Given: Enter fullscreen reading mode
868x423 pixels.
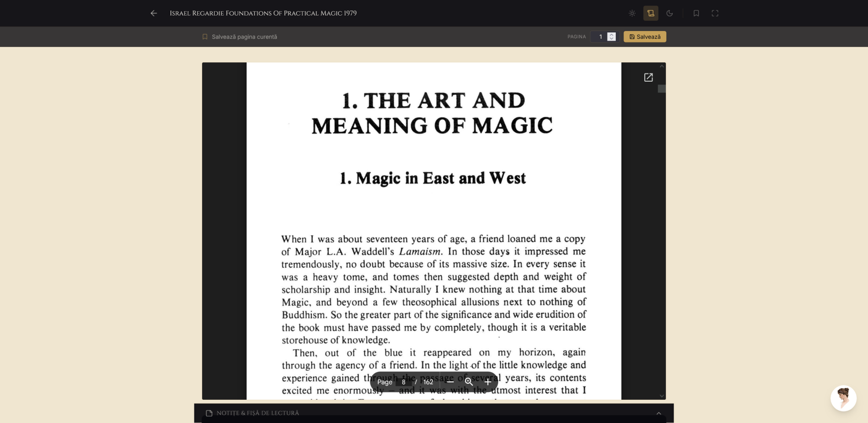Looking at the screenshot, I should pos(715,13).
